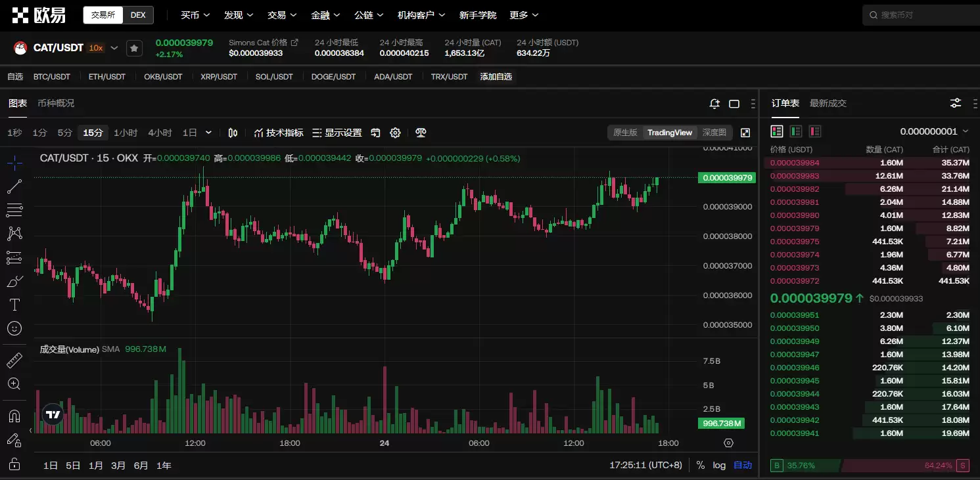The height and width of the screenshot is (480, 980).
Task: Switch to 最新成交 tab
Action: pos(828,103)
